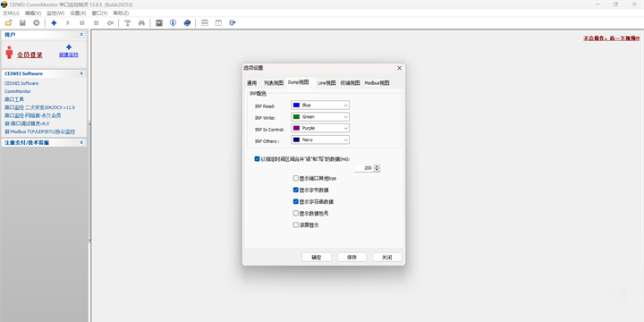The width and height of the screenshot is (644, 322).
Task: Click the key-shaped icon after stop button
Action: tap(110, 23)
